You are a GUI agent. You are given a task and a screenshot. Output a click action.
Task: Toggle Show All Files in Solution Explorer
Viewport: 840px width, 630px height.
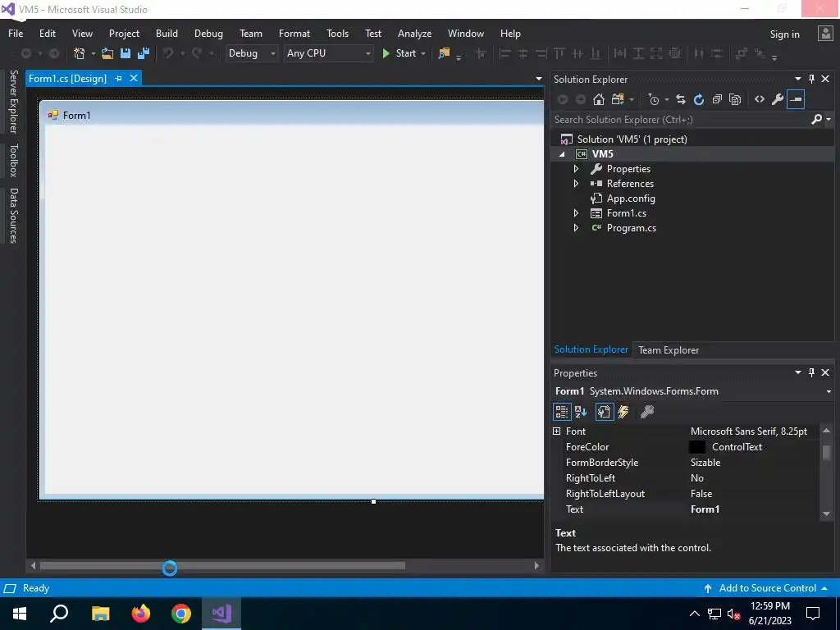point(735,99)
